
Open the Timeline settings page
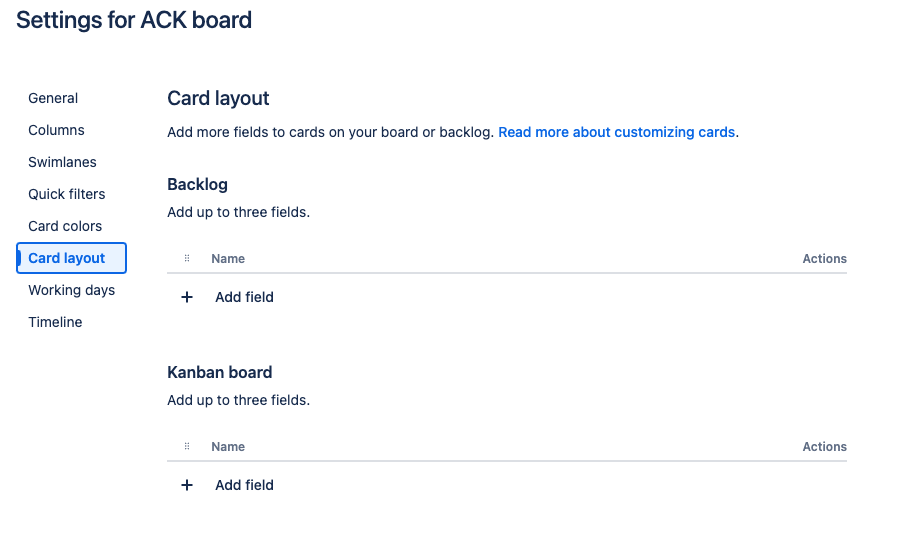55,322
